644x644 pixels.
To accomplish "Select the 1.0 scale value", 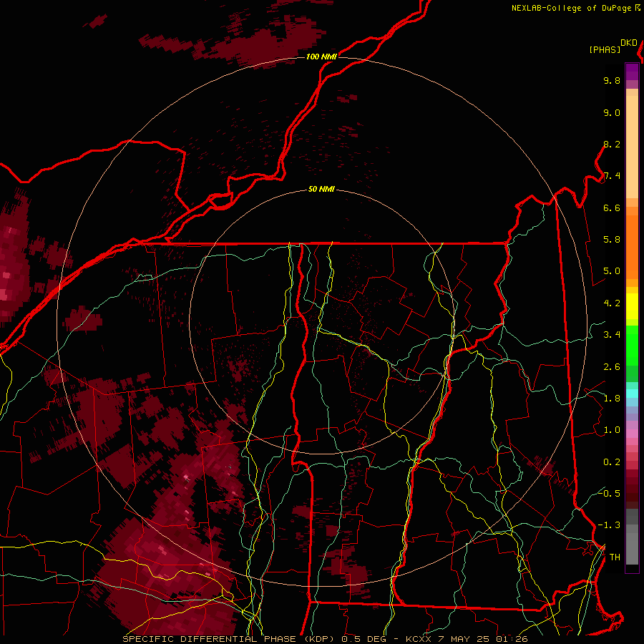I will tap(612, 430).
